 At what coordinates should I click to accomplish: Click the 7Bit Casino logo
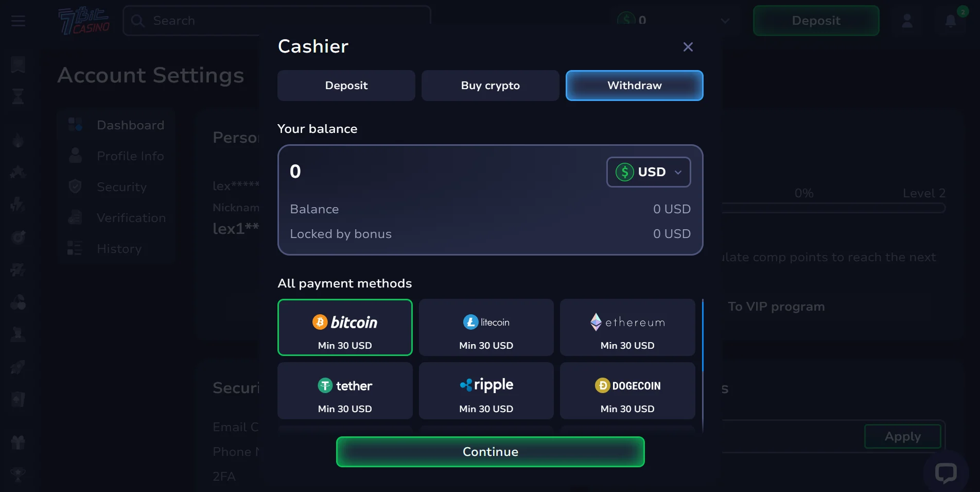point(84,21)
